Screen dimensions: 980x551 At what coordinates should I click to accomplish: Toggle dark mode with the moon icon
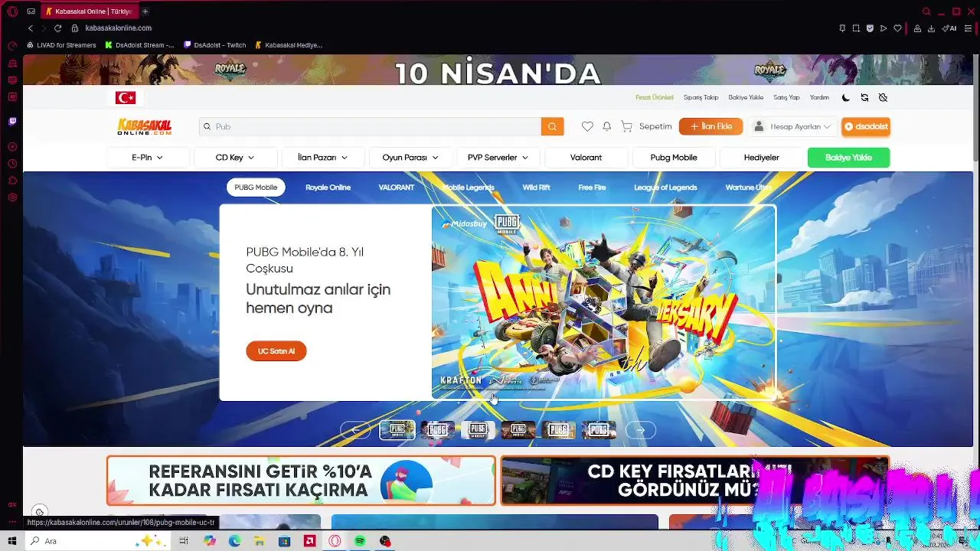tap(845, 97)
